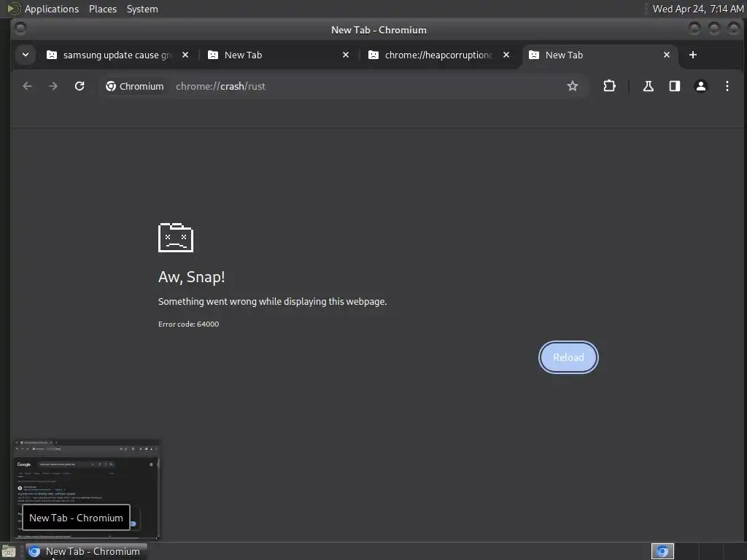
Task: Switch to the samsung update cause tab
Action: pos(117,55)
